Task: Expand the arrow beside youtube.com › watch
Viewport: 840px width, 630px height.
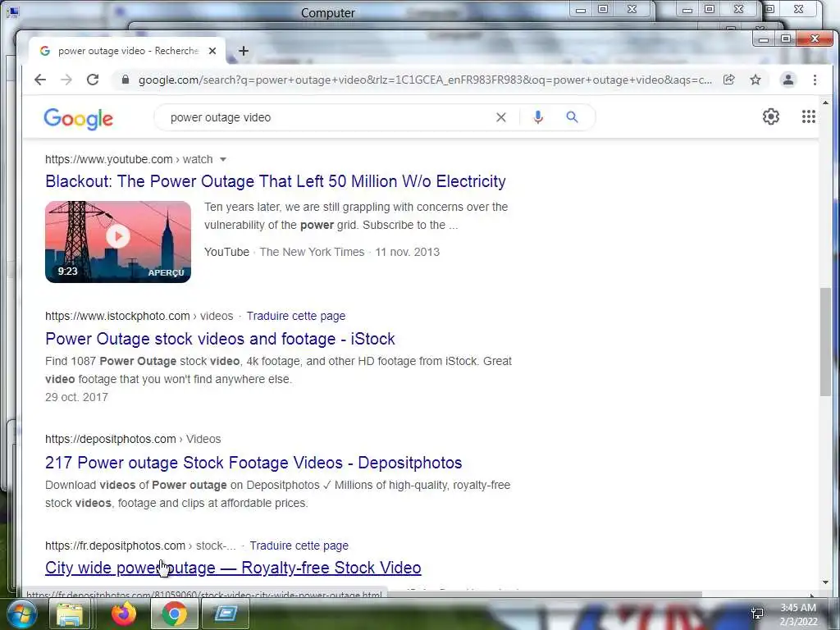Action: [223, 160]
